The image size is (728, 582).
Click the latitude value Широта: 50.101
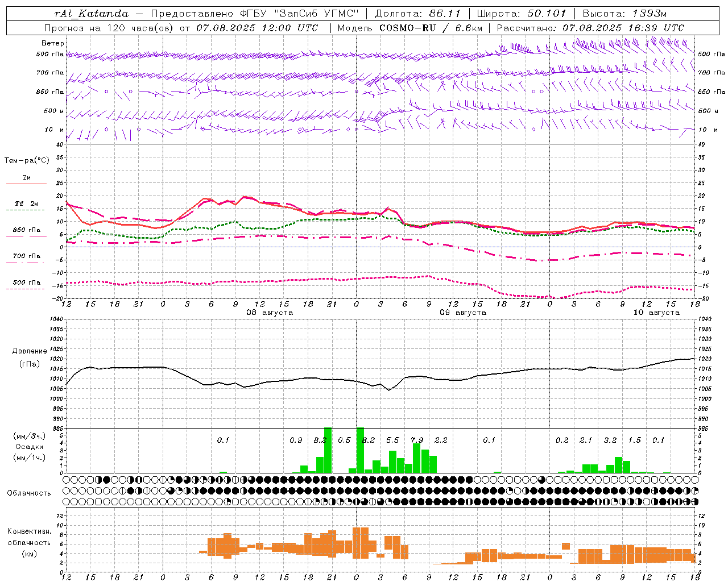coord(522,14)
